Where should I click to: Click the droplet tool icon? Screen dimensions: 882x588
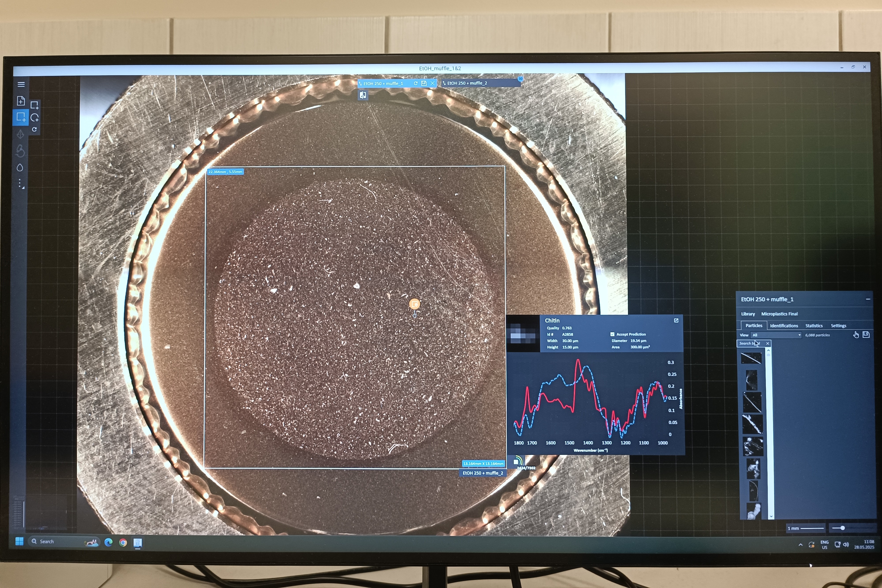coord(20,168)
